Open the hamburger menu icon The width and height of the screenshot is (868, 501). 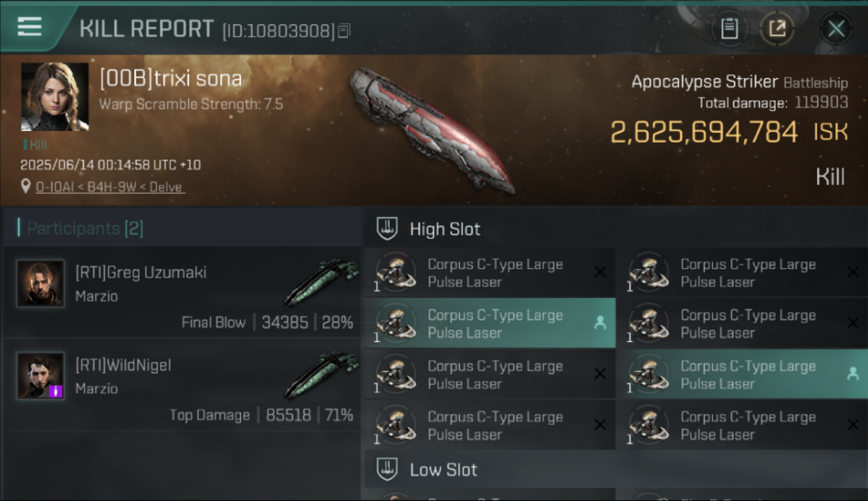(x=29, y=27)
